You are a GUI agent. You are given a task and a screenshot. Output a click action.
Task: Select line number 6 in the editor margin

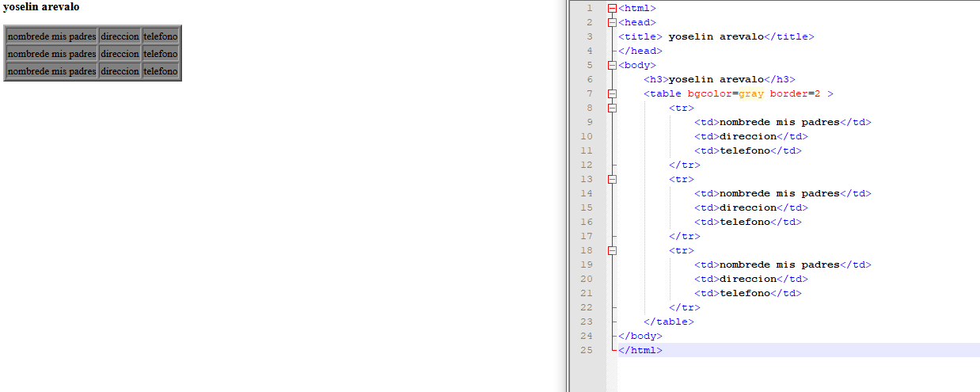coord(589,79)
